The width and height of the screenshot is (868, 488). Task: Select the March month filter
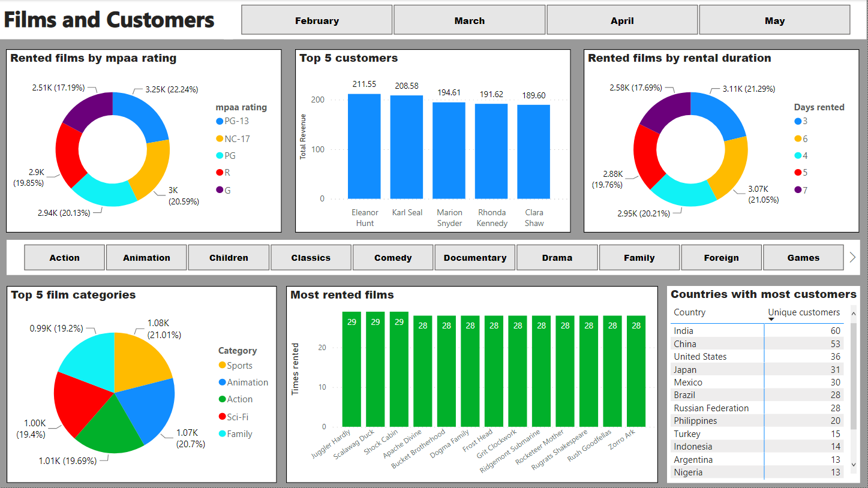[x=469, y=20]
